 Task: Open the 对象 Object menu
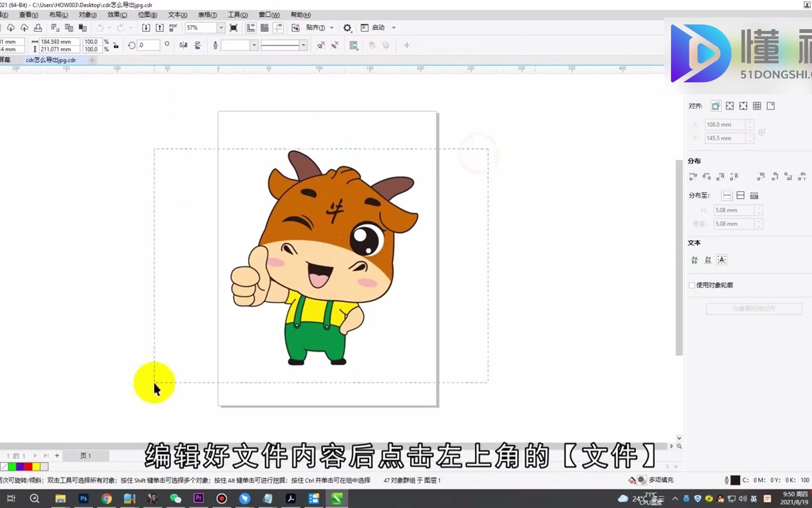coord(87,15)
